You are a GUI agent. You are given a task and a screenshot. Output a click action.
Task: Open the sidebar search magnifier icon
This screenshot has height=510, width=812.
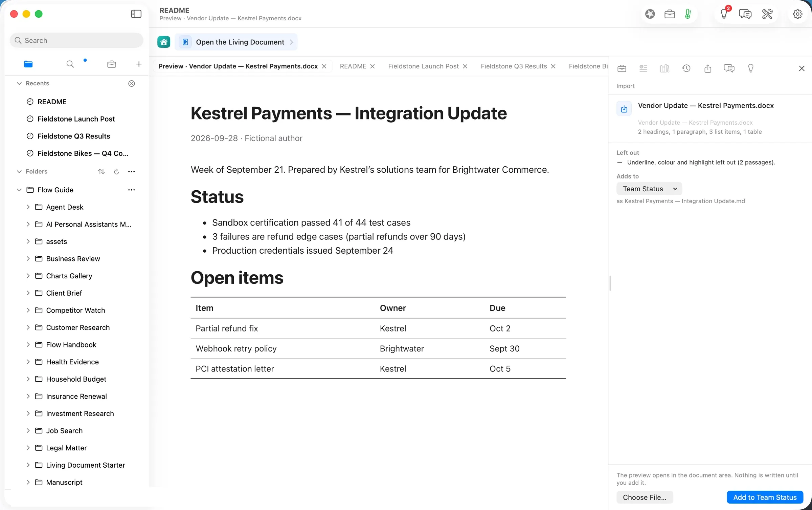(x=70, y=64)
